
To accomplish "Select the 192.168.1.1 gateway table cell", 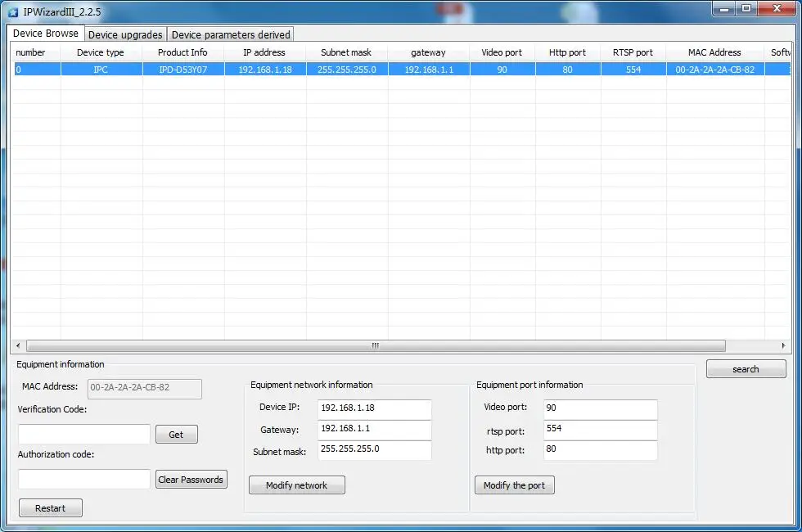I will click(x=429, y=69).
